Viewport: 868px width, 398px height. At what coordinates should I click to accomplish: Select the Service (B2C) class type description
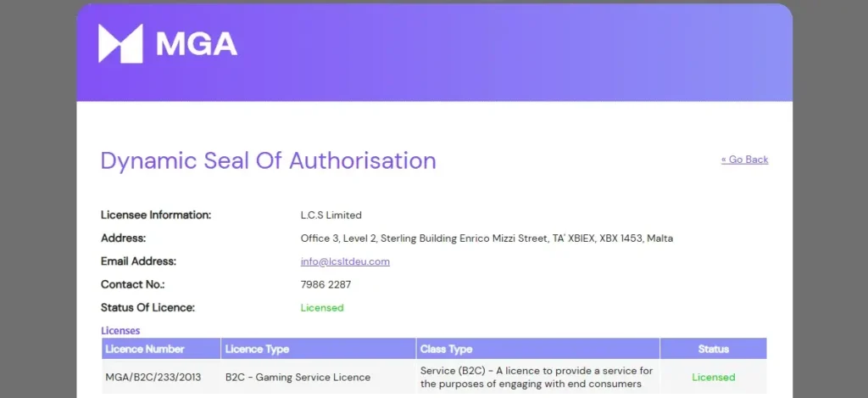[537, 378]
